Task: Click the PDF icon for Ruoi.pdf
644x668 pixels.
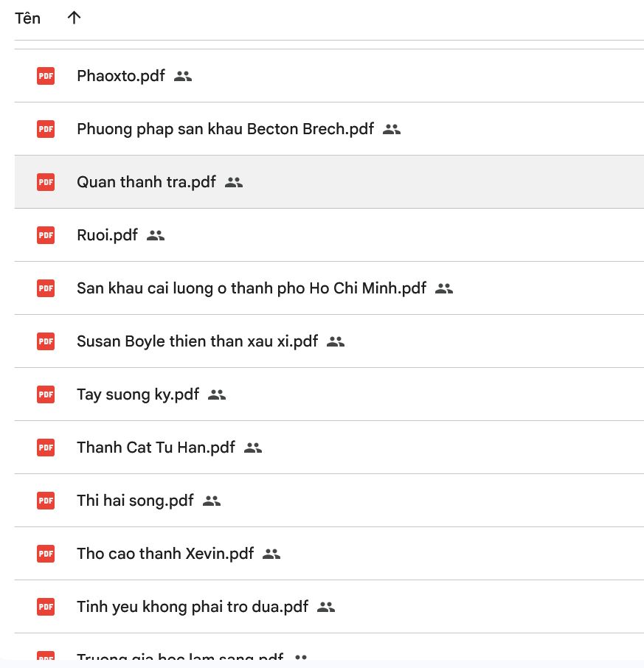Action: [x=46, y=235]
